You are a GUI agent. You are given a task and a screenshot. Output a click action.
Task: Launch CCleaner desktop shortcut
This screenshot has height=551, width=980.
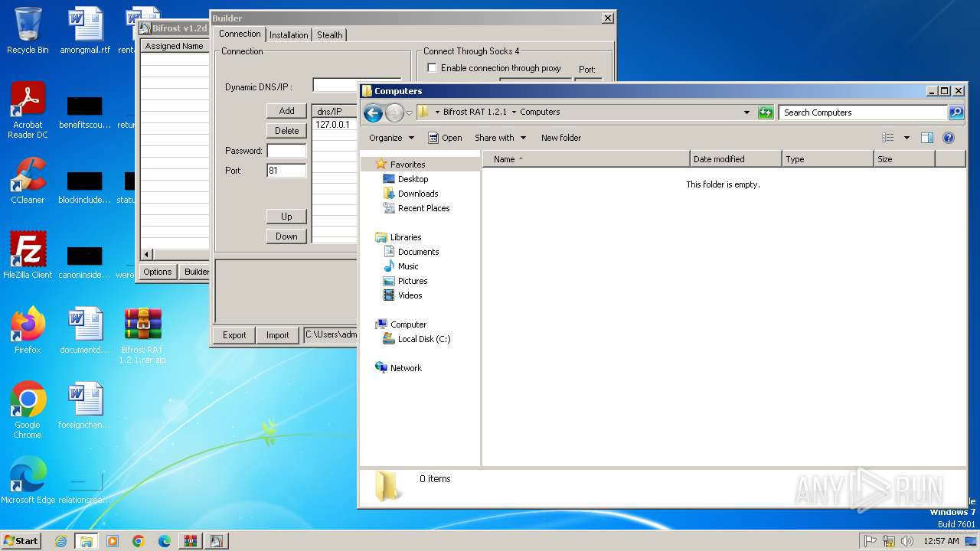click(x=28, y=181)
